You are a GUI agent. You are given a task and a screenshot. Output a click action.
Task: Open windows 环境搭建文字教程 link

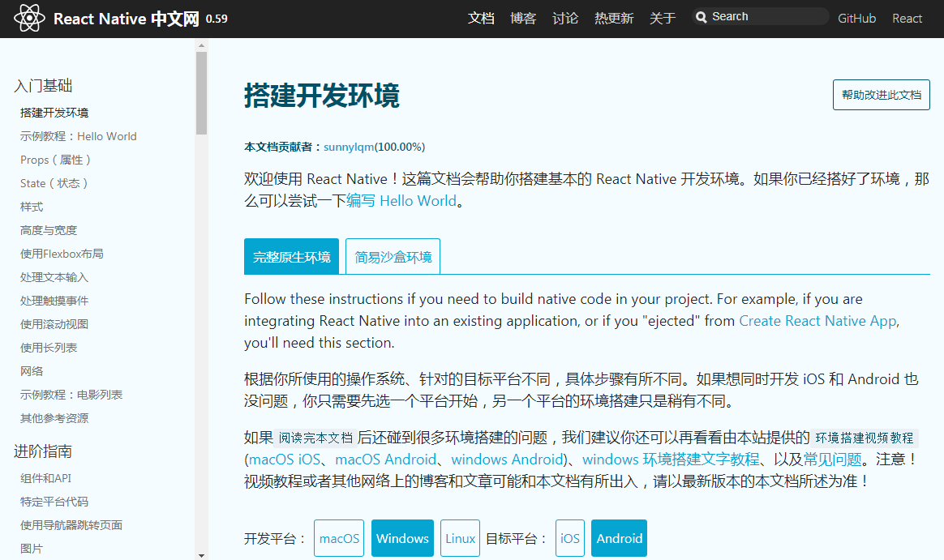671,460
